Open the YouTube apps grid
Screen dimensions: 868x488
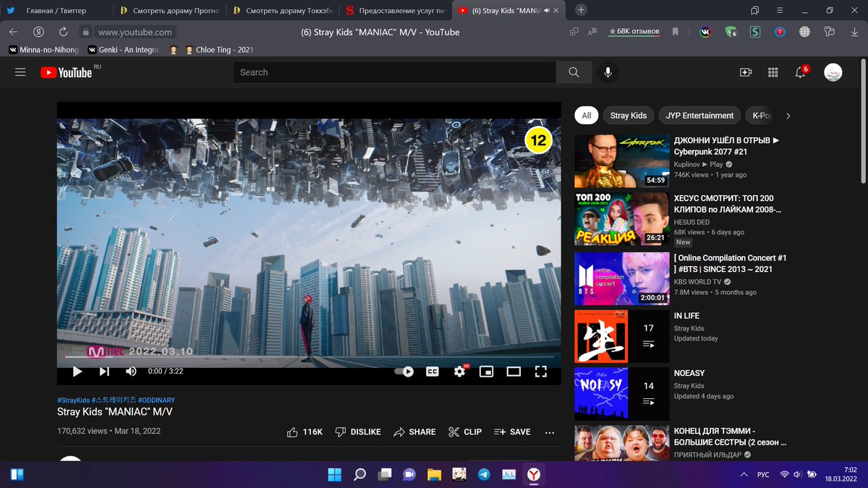pyautogui.click(x=773, y=72)
